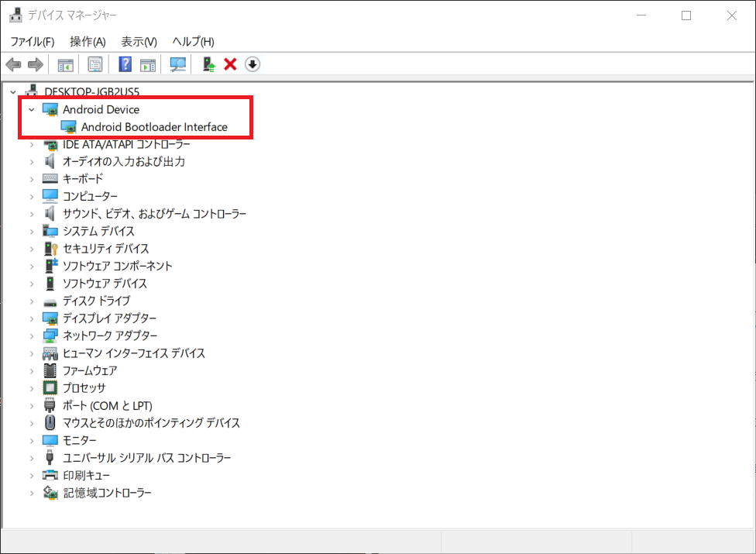
Task: Toggle the console tree pane icon
Action: click(x=66, y=64)
